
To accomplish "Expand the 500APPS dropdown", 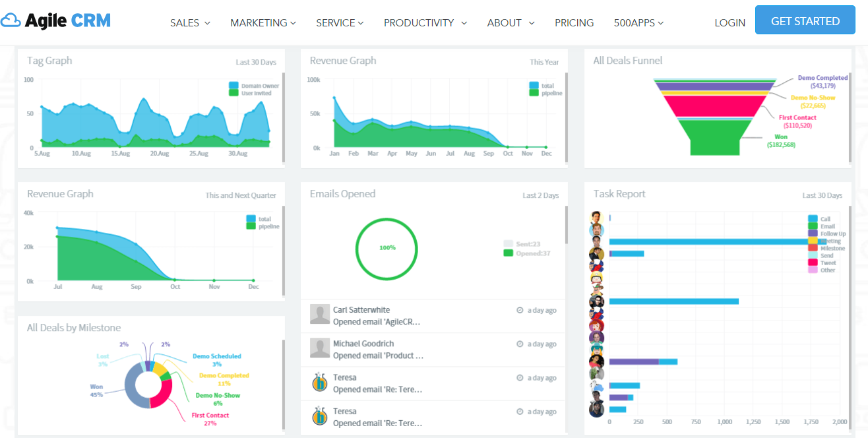I will click(638, 22).
